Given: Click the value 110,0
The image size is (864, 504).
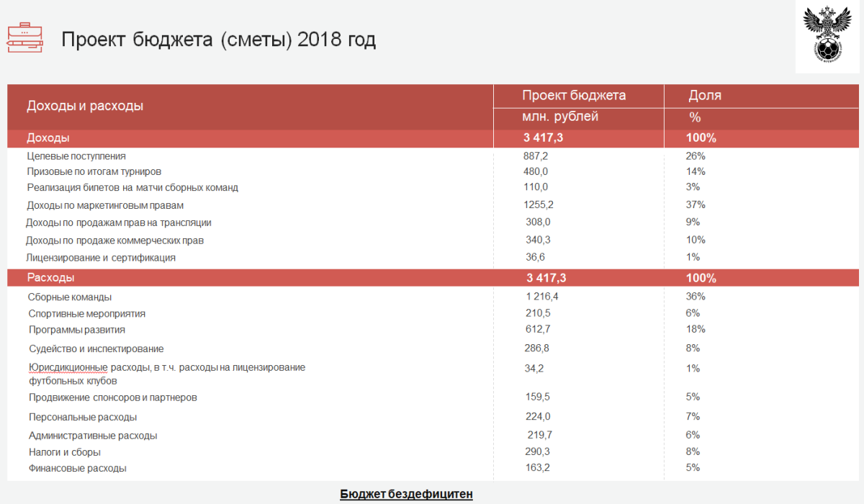Looking at the screenshot, I should click(x=536, y=187).
